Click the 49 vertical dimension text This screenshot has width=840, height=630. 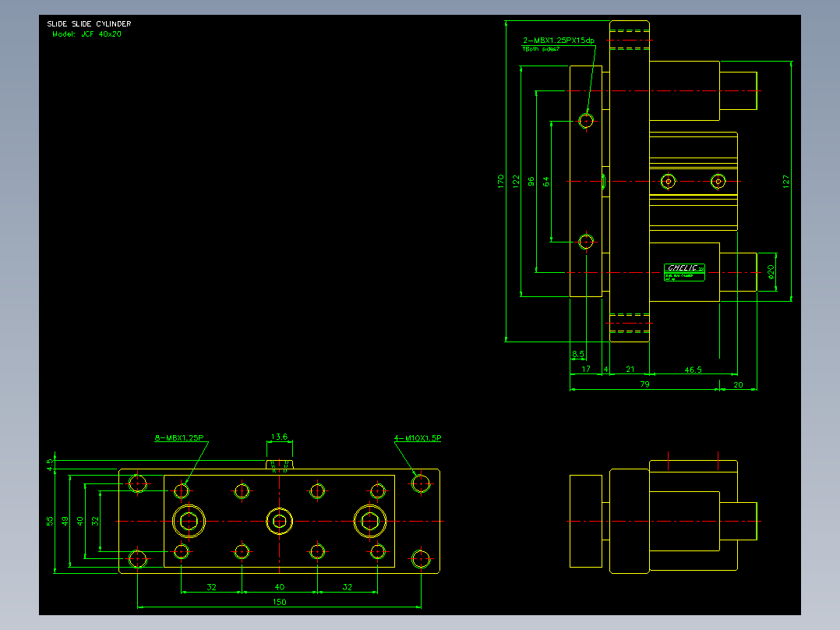point(65,521)
